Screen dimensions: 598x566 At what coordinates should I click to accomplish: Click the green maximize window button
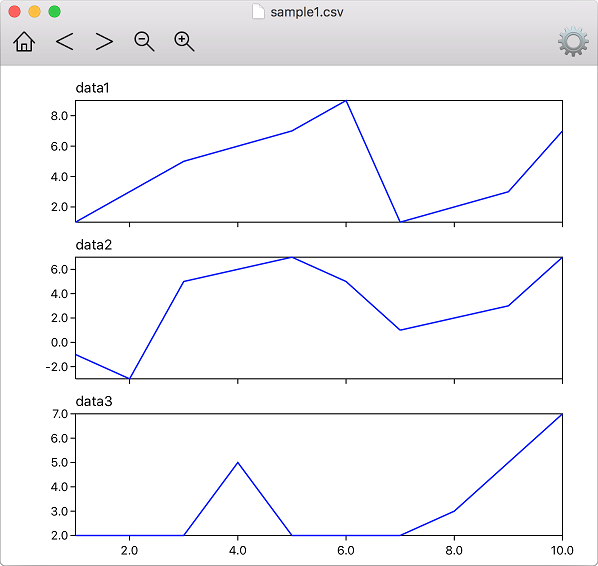[55, 12]
